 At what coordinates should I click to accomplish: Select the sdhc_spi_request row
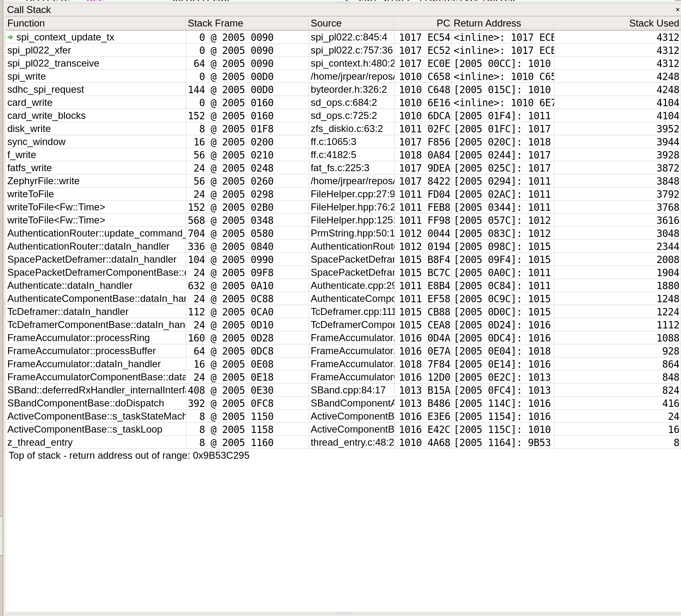coord(46,90)
